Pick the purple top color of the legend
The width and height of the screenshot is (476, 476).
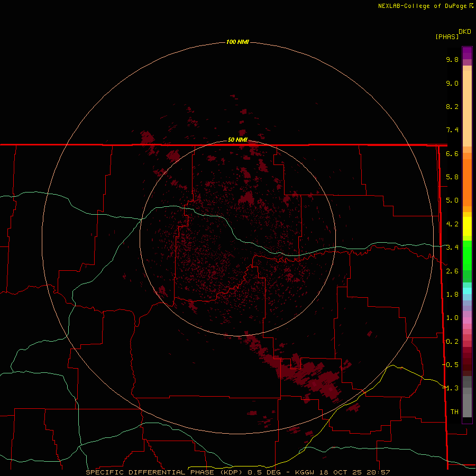click(x=467, y=52)
